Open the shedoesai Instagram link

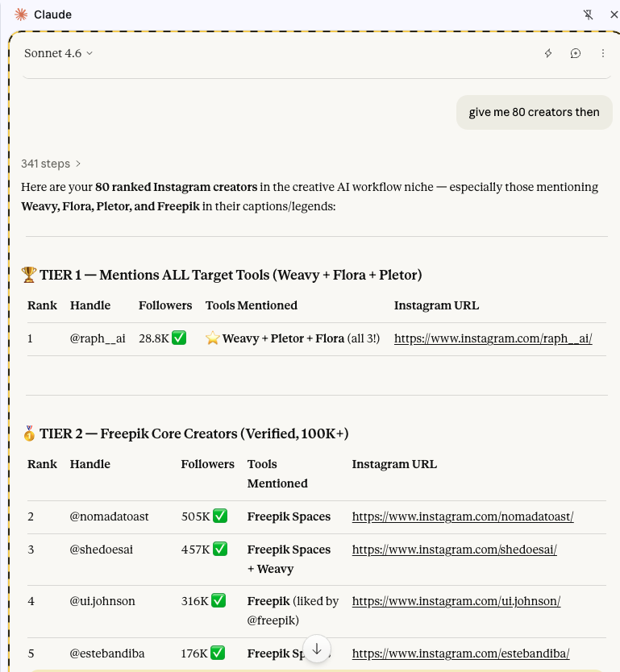(455, 550)
